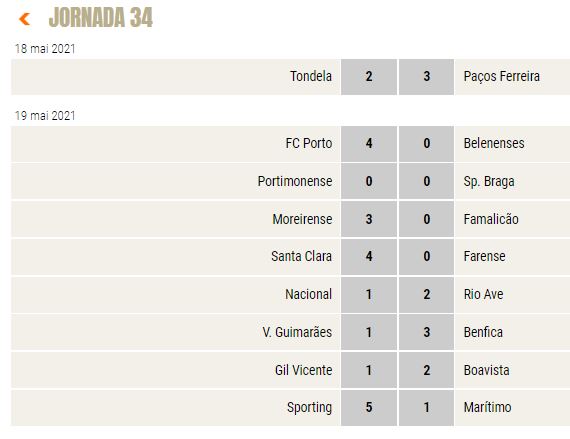Click Sporting's score of 5
Image resolution: width=570 pixels, height=439 pixels.
(369, 407)
